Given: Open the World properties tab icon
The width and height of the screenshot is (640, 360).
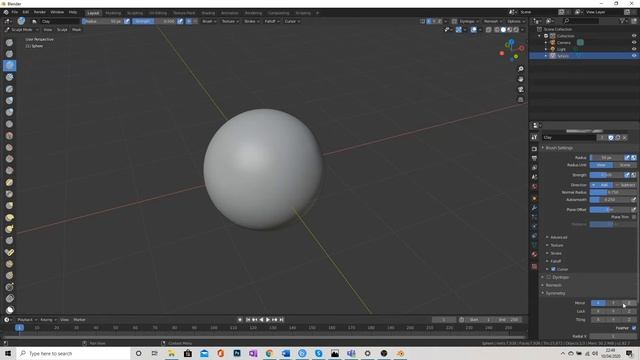Looking at the screenshot, I should pyautogui.click(x=534, y=187).
